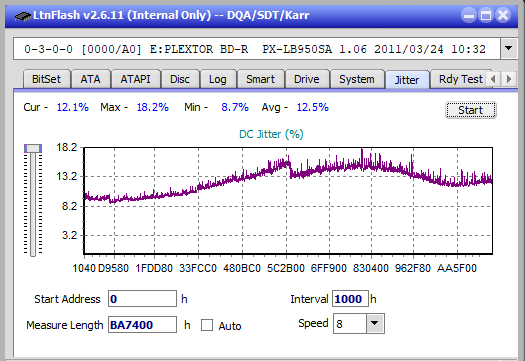Maximize the LtnFlash window
The height and width of the screenshot is (361, 525).
[486, 15]
